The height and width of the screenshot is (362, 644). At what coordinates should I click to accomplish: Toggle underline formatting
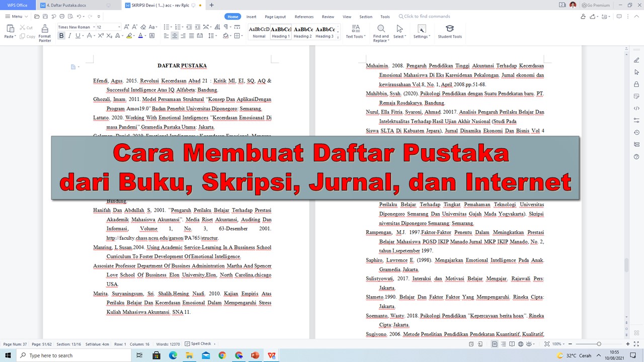[x=77, y=36]
